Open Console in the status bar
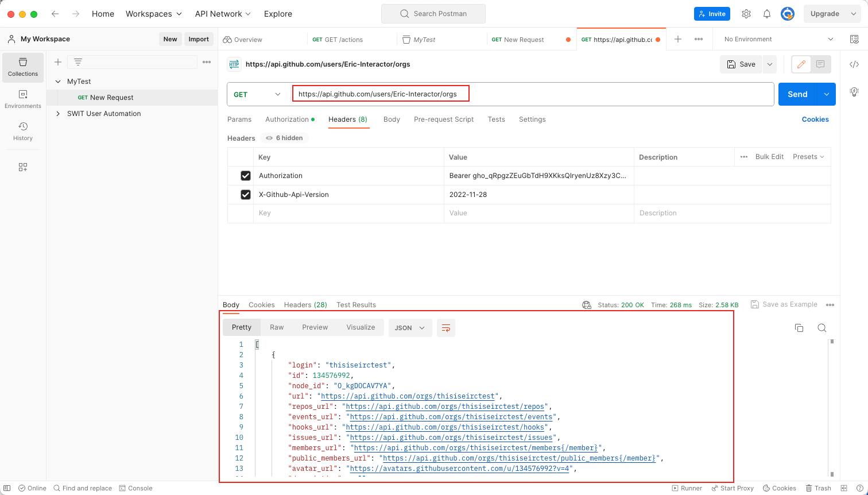868x495 pixels. [x=136, y=488]
